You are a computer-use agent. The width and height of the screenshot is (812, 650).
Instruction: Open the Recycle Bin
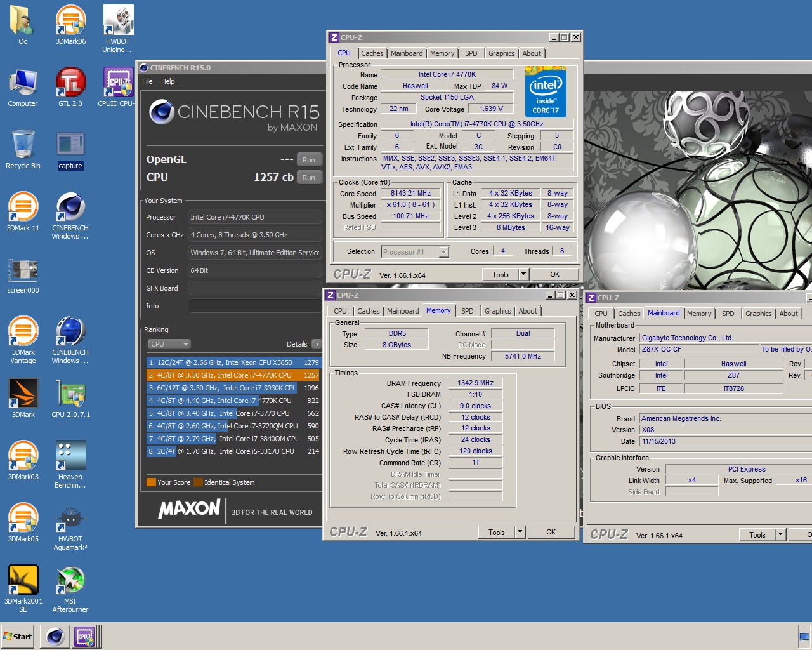click(x=23, y=150)
